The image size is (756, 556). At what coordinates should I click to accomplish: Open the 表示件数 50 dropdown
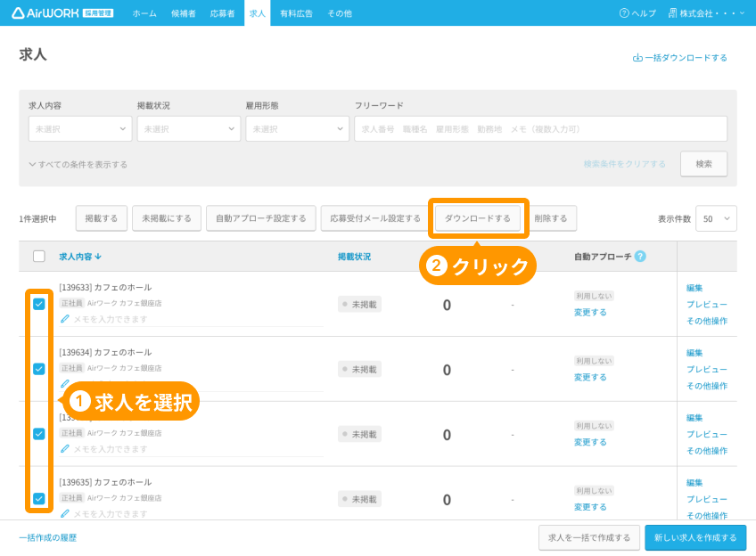click(716, 218)
